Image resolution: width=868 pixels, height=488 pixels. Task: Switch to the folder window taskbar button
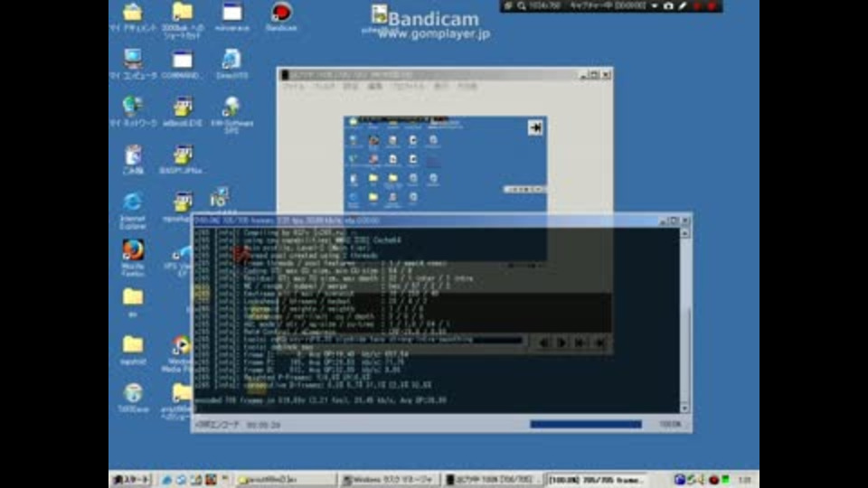pos(286,480)
